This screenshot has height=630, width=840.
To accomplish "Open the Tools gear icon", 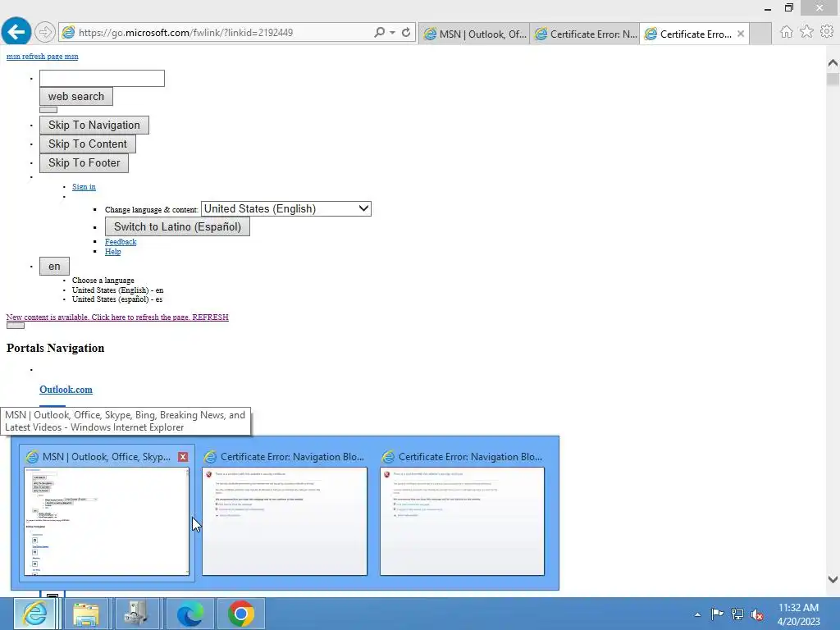I will [827, 32].
